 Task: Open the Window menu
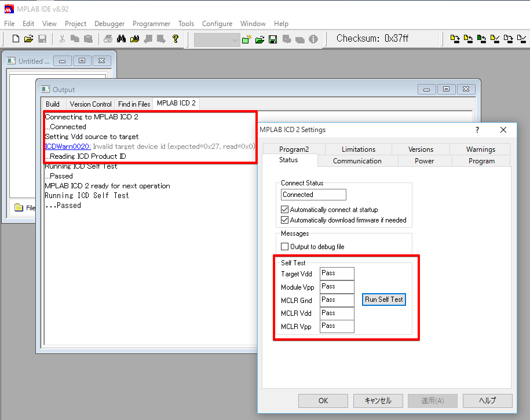253,24
